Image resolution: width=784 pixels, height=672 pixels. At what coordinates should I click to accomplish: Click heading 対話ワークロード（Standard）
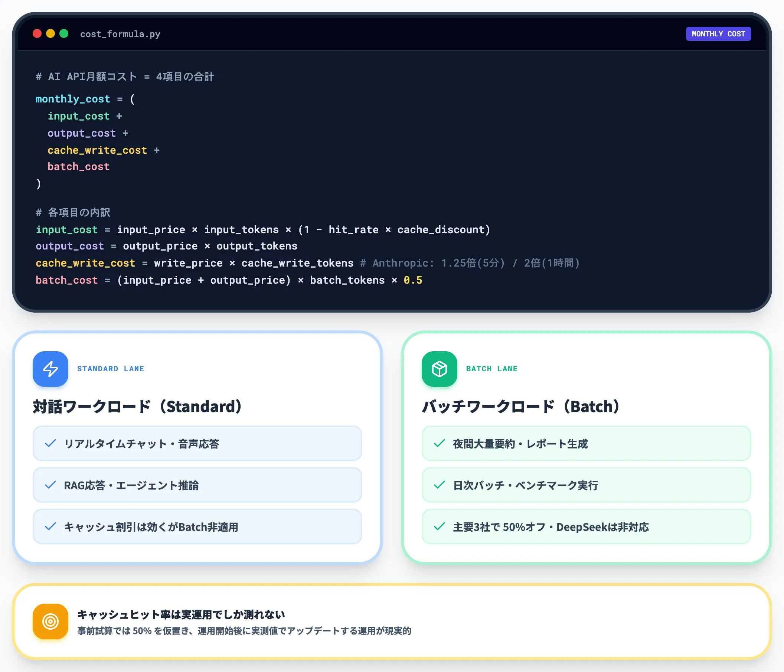point(137,407)
